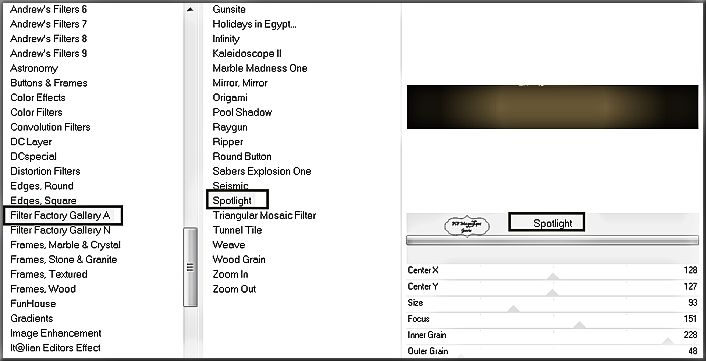The image size is (706, 361).
Task: Select the Spotlight filter in list
Action: [x=232, y=201]
